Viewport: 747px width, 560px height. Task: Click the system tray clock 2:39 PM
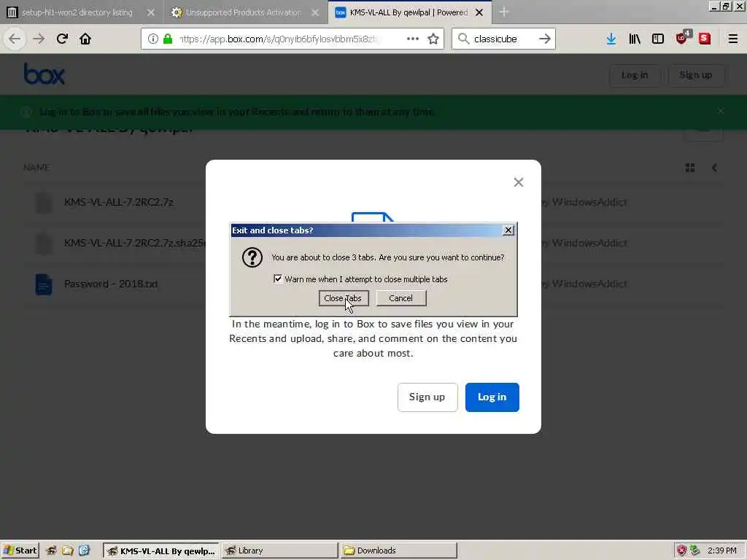(x=721, y=551)
